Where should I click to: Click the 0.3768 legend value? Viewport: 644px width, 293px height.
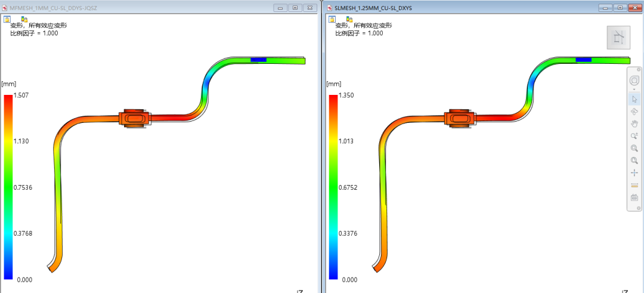coord(24,233)
